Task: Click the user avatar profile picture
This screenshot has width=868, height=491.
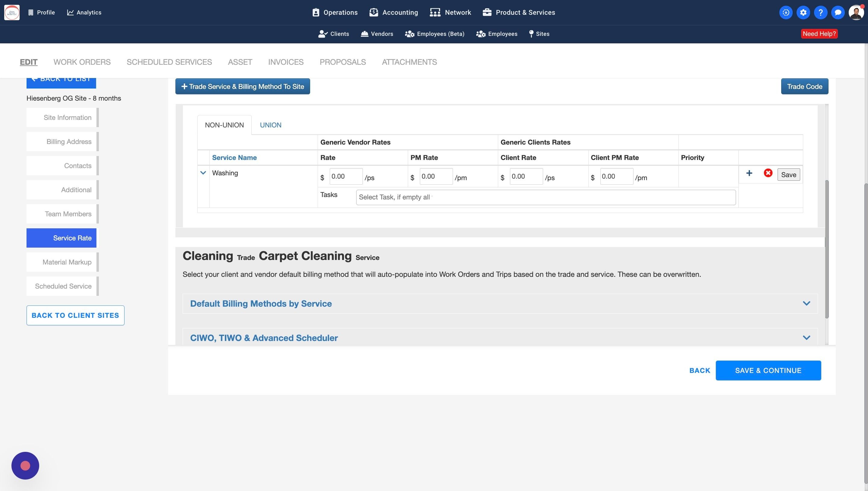Action: click(856, 12)
